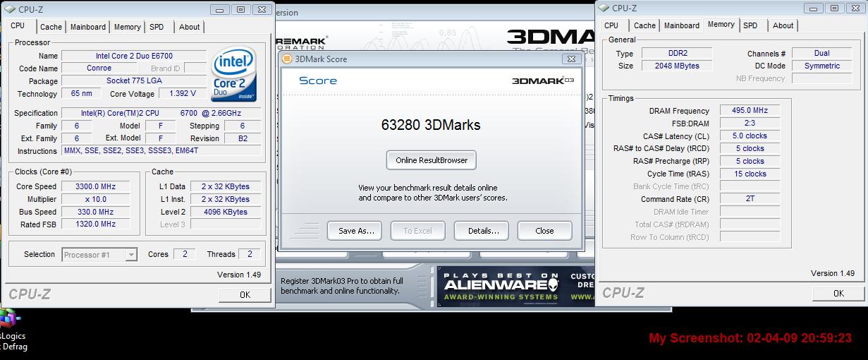Image resolution: width=868 pixels, height=360 pixels.
Task: Click the Instructions MMX, SSE list field
Action: point(161,151)
